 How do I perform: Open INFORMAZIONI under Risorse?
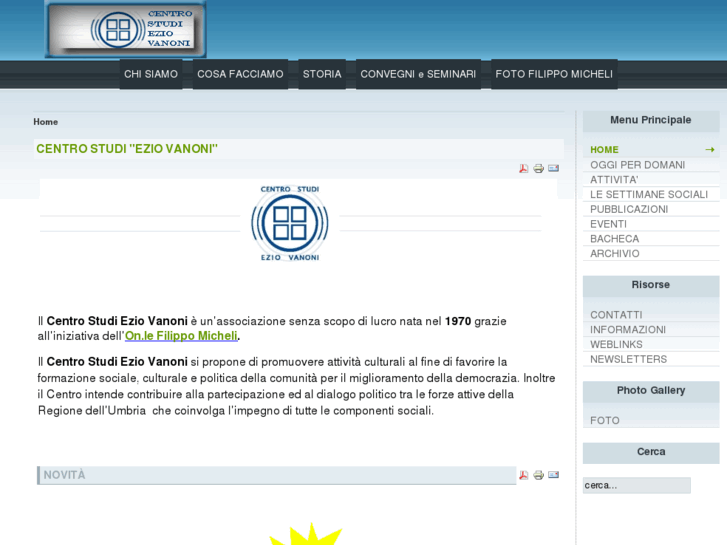click(x=651, y=330)
